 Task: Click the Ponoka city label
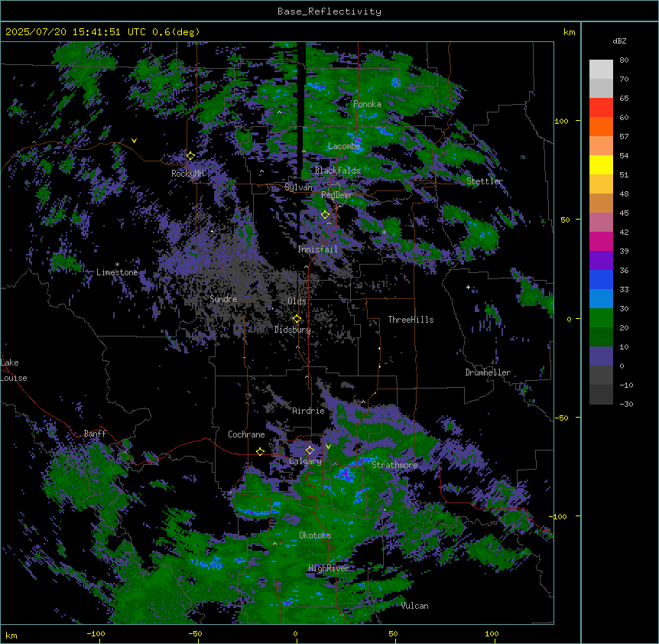pyautogui.click(x=367, y=104)
